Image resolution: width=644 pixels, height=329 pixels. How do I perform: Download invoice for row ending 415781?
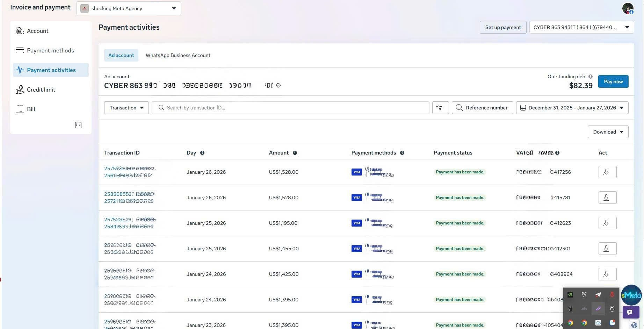coord(607,198)
